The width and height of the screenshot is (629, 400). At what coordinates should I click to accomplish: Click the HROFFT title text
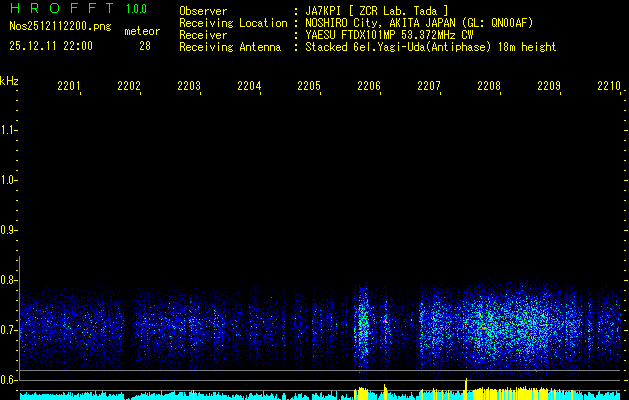point(59,10)
